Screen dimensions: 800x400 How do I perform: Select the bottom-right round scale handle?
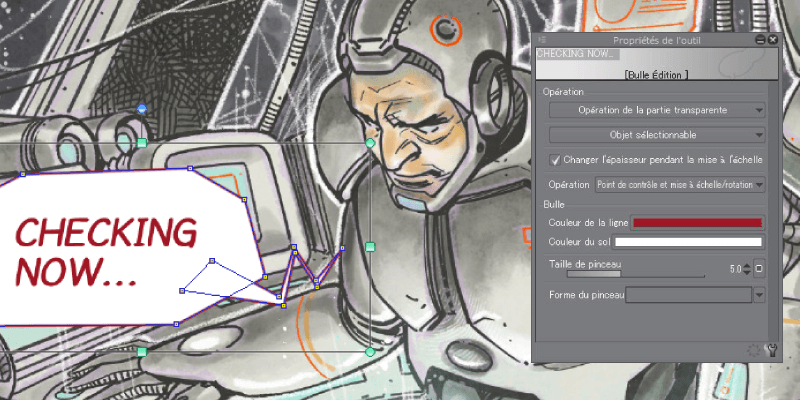pyautogui.click(x=370, y=352)
